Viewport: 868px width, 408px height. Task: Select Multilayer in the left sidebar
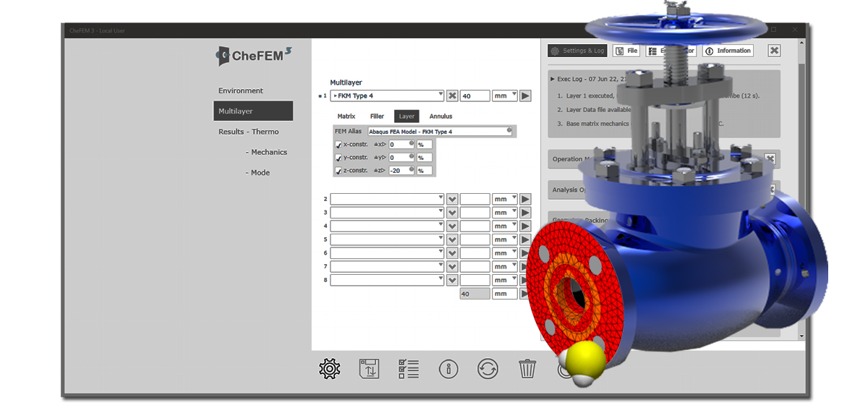click(253, 111)
